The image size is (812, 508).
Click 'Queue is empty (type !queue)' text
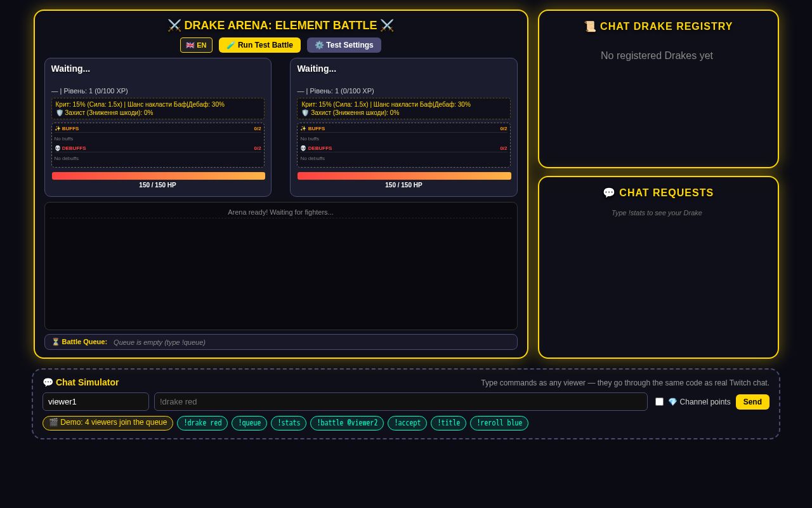pyautogui.click(x=159, y=342)
